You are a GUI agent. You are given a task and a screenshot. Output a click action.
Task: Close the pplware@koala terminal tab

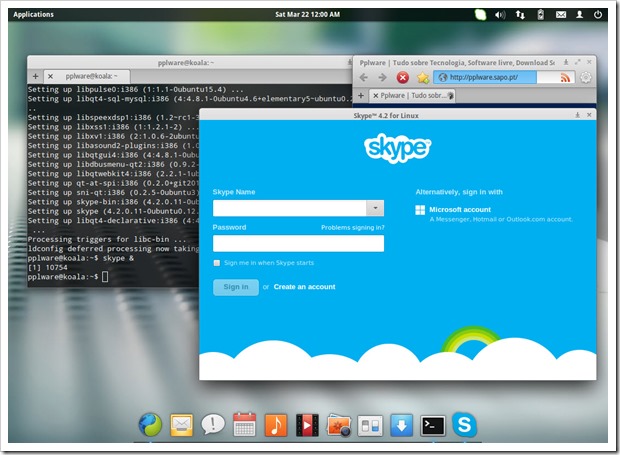[50, 76]
